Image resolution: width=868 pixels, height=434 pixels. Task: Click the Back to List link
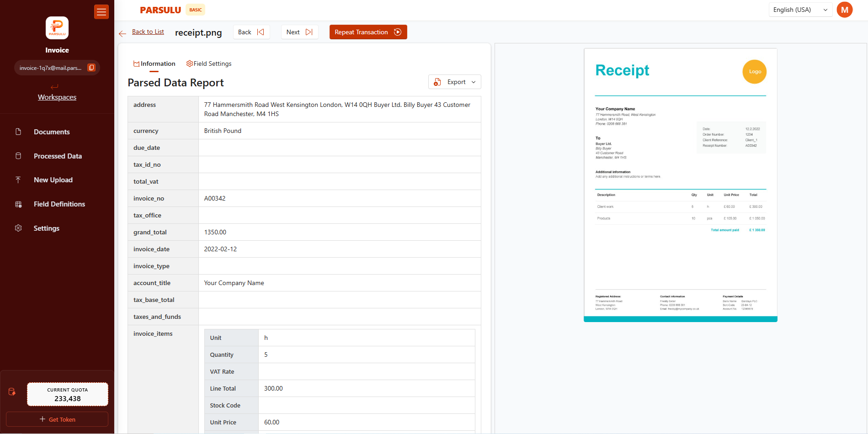(x=148, y=32)
